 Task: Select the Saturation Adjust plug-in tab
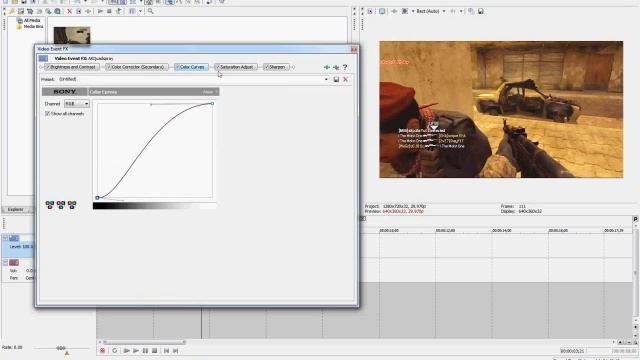coord(236,67)
